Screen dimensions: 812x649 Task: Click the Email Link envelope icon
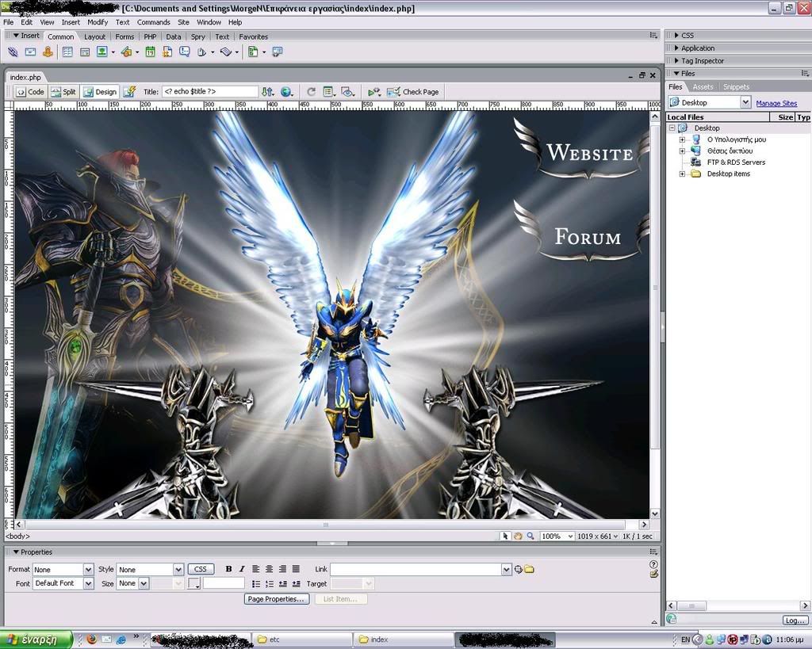coord(31,52)
